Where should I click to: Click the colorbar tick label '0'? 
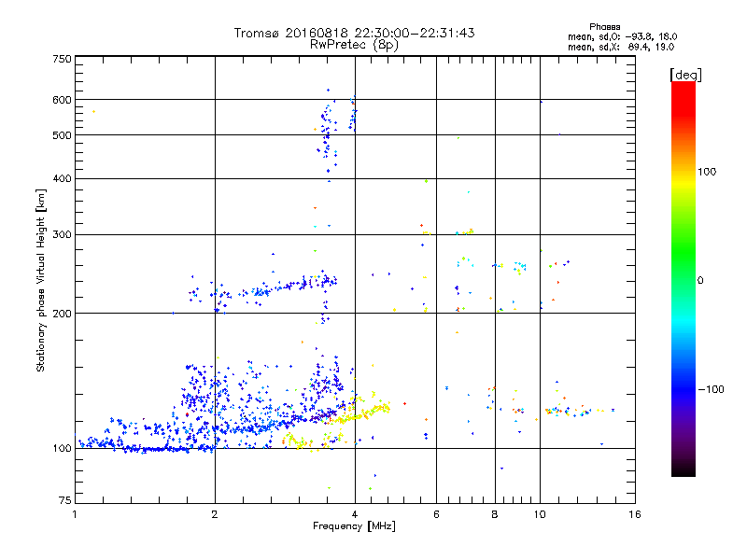pos(700,281)
